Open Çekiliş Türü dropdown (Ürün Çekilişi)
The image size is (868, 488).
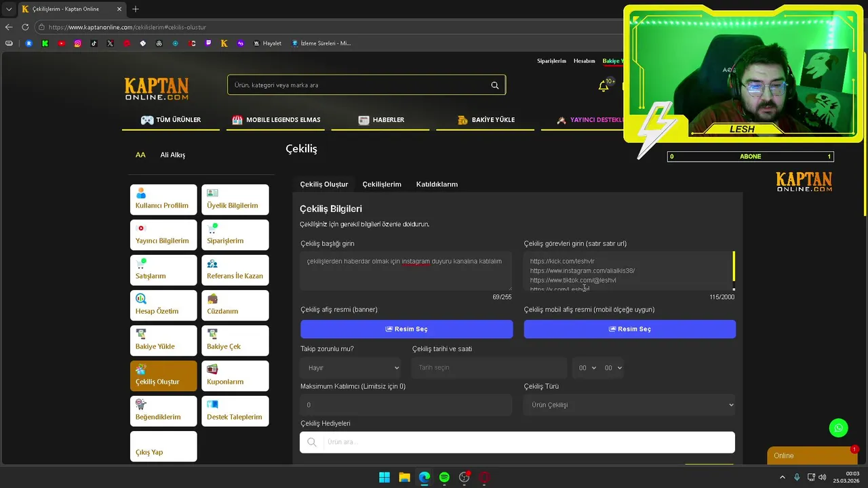tap(629, 405)
